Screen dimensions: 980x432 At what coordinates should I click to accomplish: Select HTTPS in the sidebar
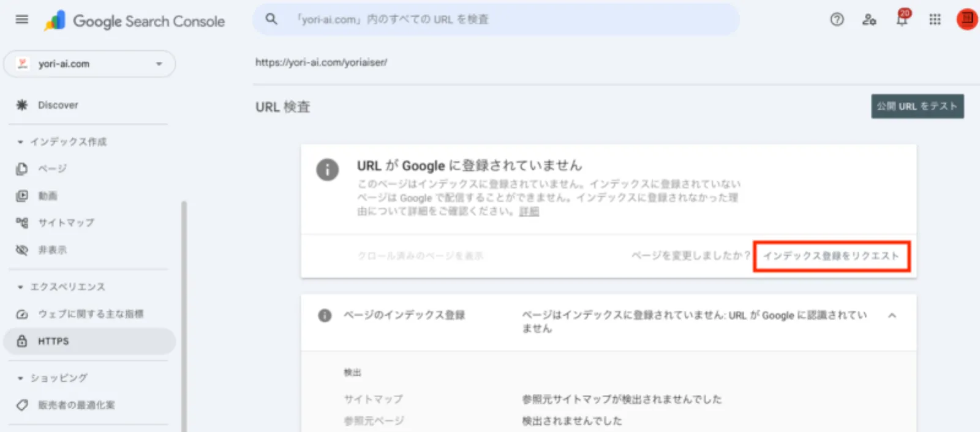89,341
